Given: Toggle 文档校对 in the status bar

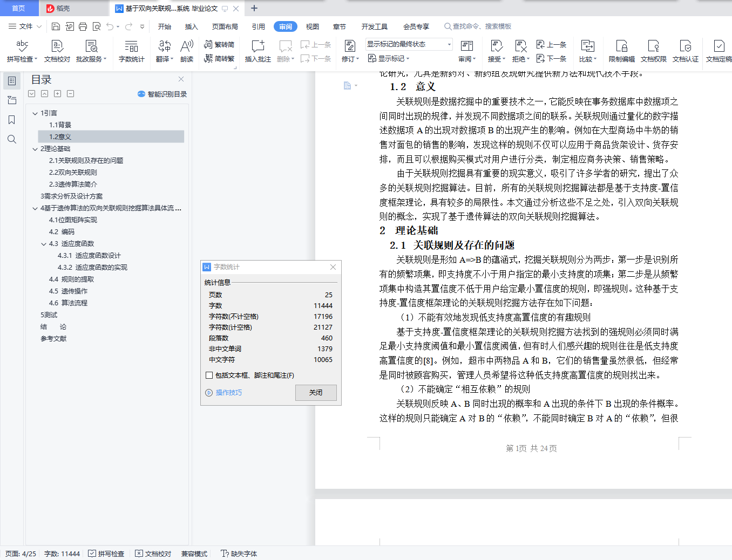Looking at the screenshot, I should pos(153,554).
